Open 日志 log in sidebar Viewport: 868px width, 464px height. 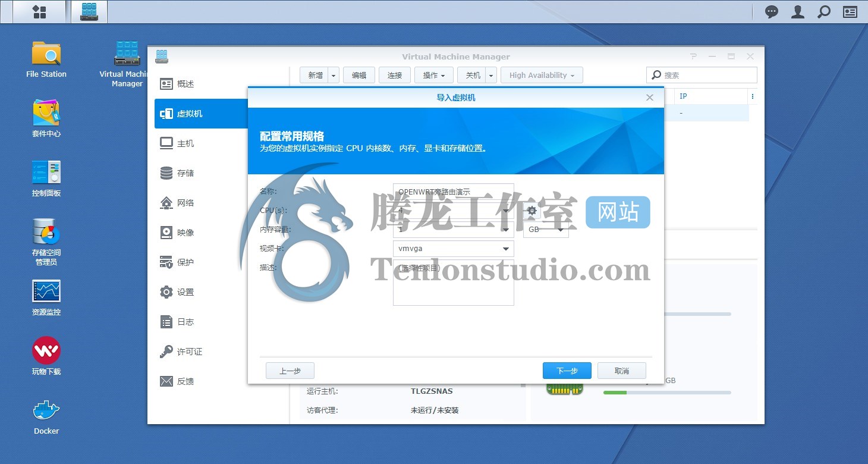click(201, 322)
